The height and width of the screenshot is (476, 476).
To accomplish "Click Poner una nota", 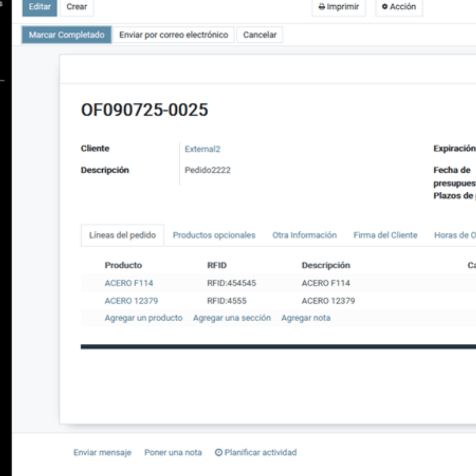I will 173,453.
